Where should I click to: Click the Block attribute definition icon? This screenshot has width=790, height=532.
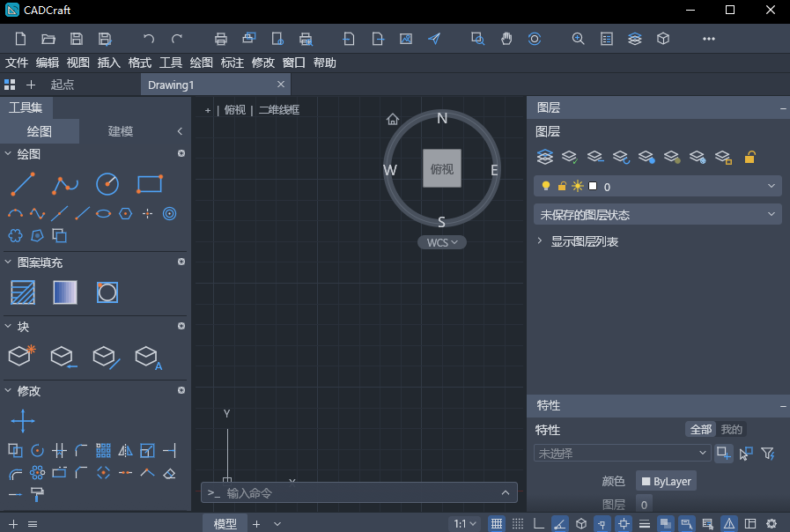click(149, 358)
